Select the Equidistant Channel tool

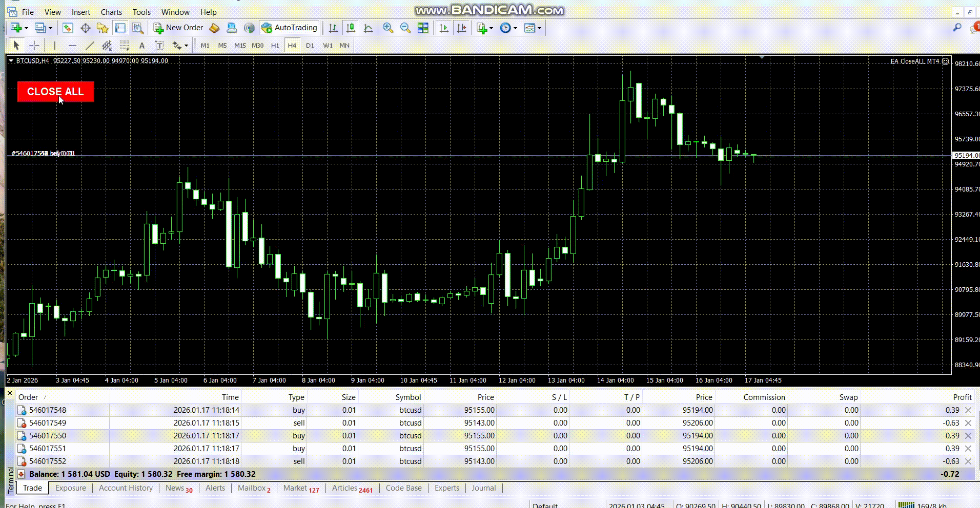pyautogui.click(x=107, y=46)
